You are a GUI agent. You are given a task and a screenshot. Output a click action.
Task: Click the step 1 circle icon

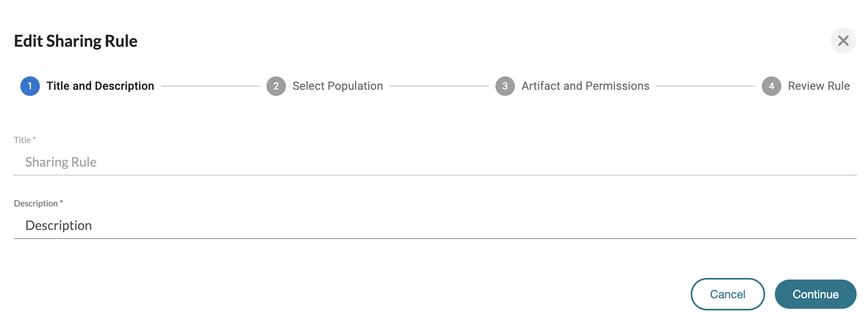(x=30, y=86)
